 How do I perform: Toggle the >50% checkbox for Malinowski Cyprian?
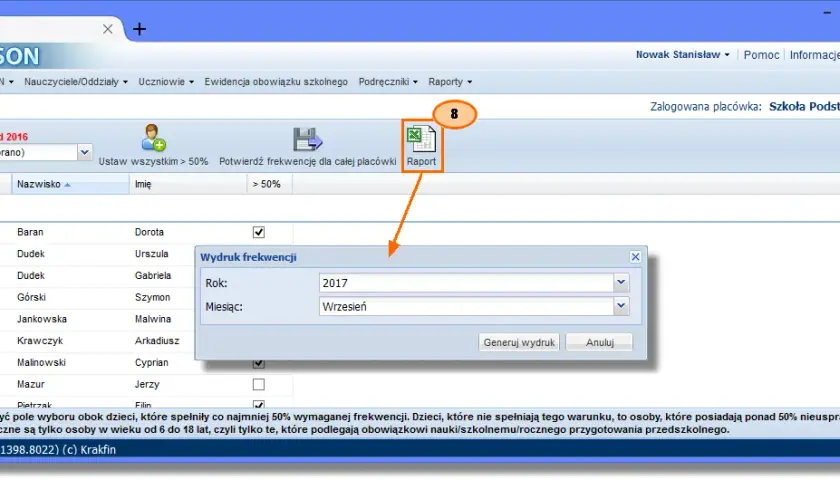point(259,364)
